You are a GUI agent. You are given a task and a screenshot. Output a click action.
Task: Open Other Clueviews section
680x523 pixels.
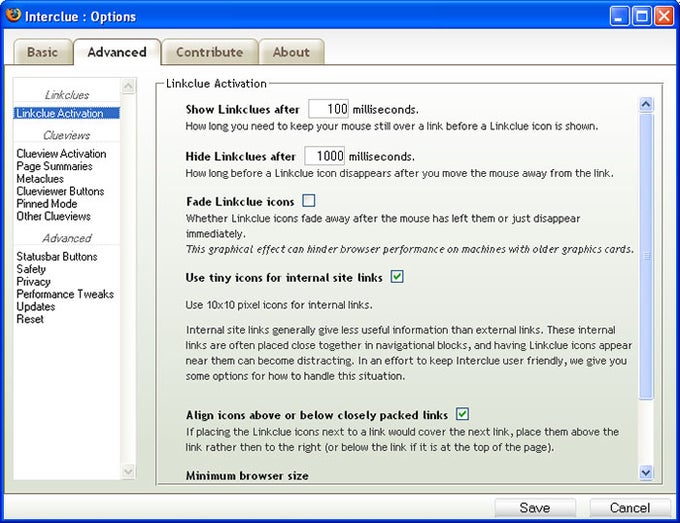point(53,216)
